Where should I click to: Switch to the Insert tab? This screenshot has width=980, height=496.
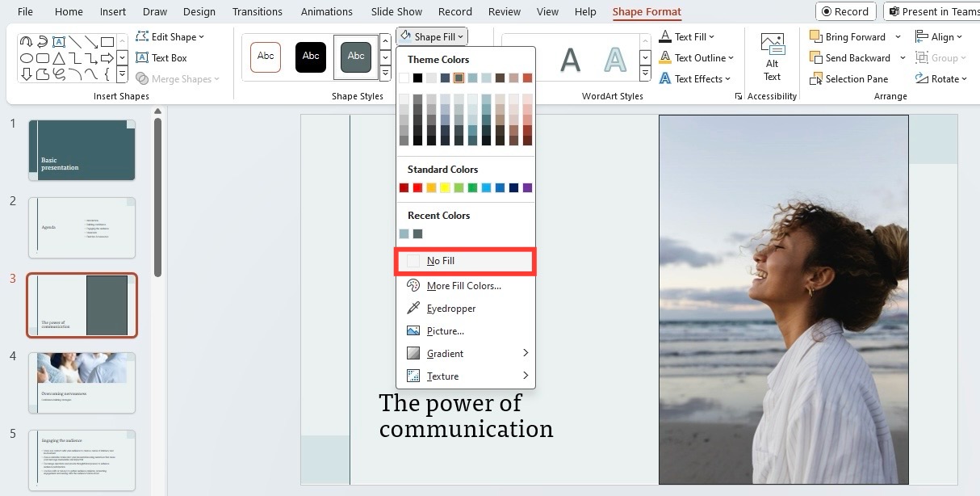113,11
